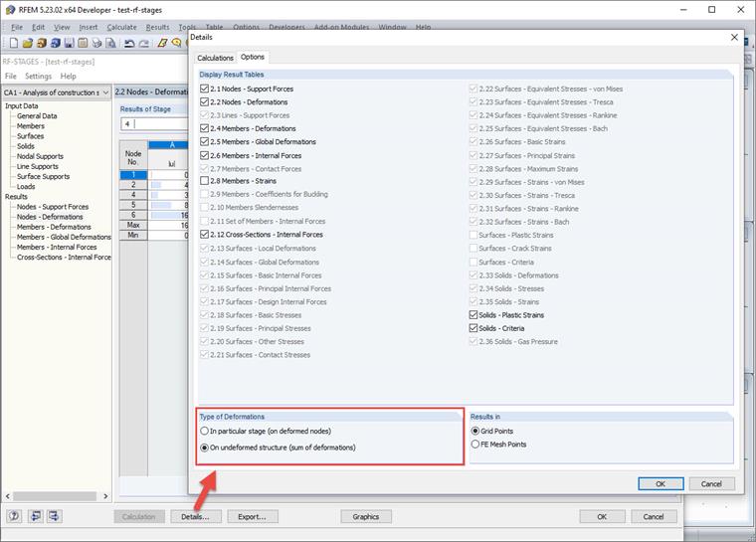Select Cross-Sections - Internal Forces tree item
The height and width of the screenshot is (542, 756).
tap(64, 257)
